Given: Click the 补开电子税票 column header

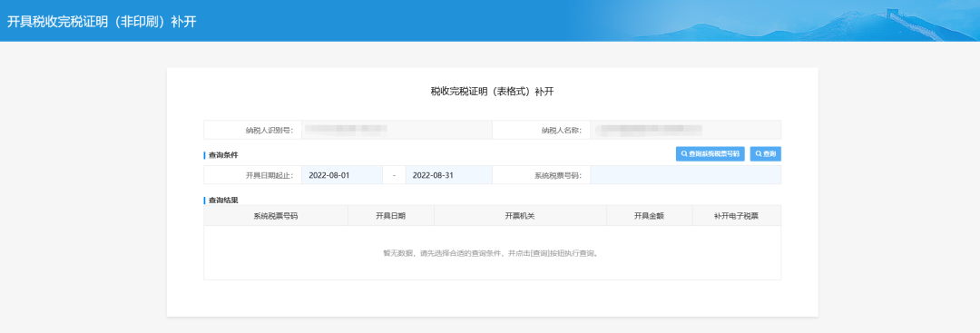Looking at the screenshot, I should tap(736, 216).
